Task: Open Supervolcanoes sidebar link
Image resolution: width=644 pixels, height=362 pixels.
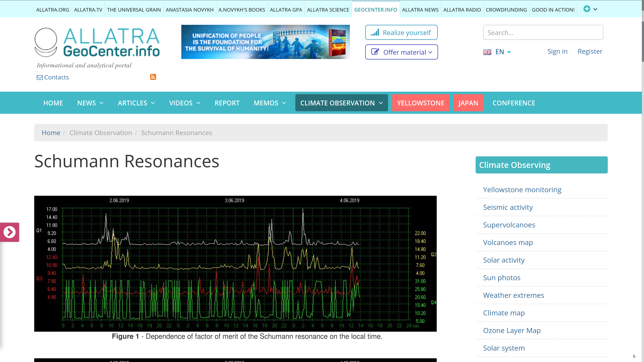Action: tap(509, 225)
